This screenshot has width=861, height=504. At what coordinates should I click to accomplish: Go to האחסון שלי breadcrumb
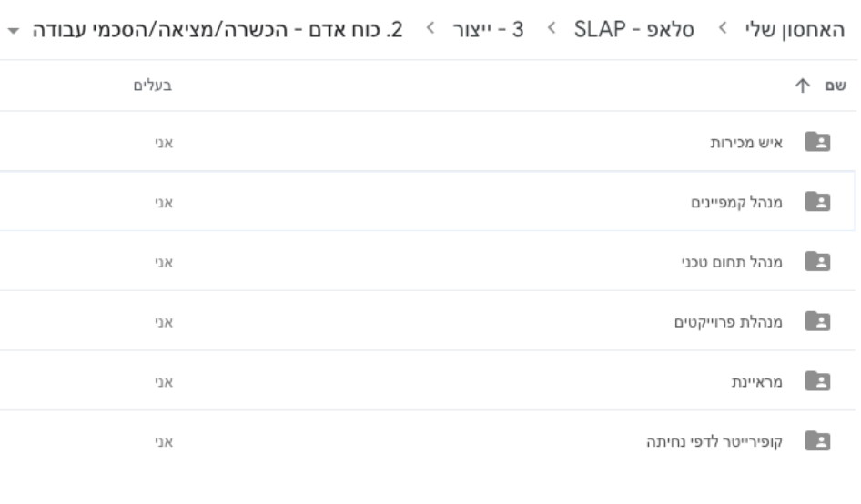click(x=795, y=29)
